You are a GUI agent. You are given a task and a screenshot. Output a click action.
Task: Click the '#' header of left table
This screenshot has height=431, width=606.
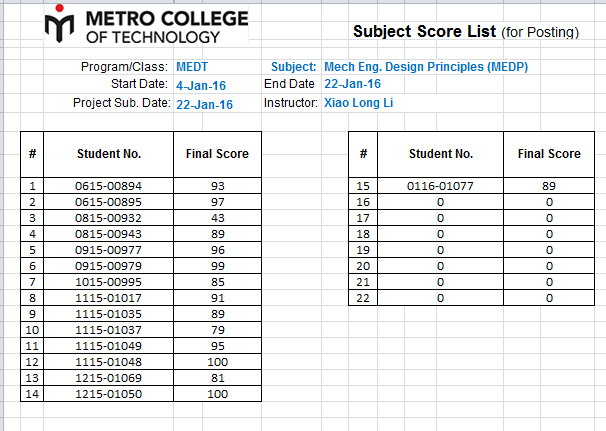[x=32, y=154]
